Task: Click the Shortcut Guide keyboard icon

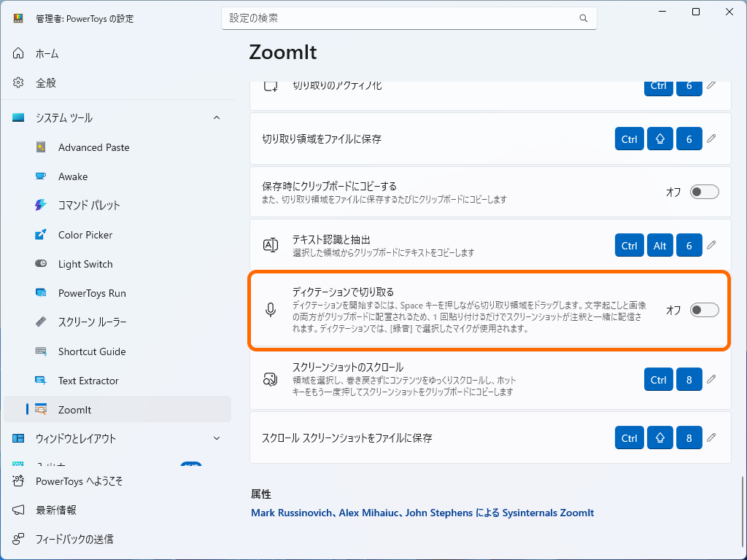Action: point(41,351)
